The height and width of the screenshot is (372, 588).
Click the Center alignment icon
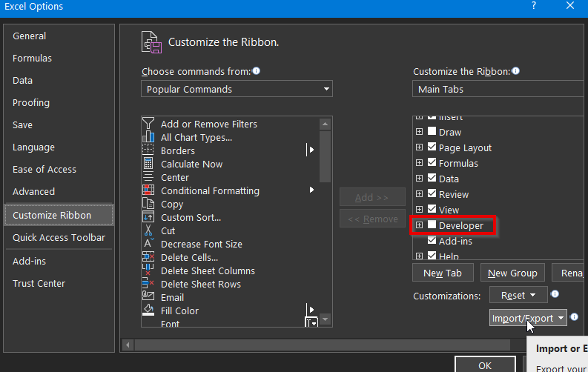pyautogui.click(x=148, y=177)
